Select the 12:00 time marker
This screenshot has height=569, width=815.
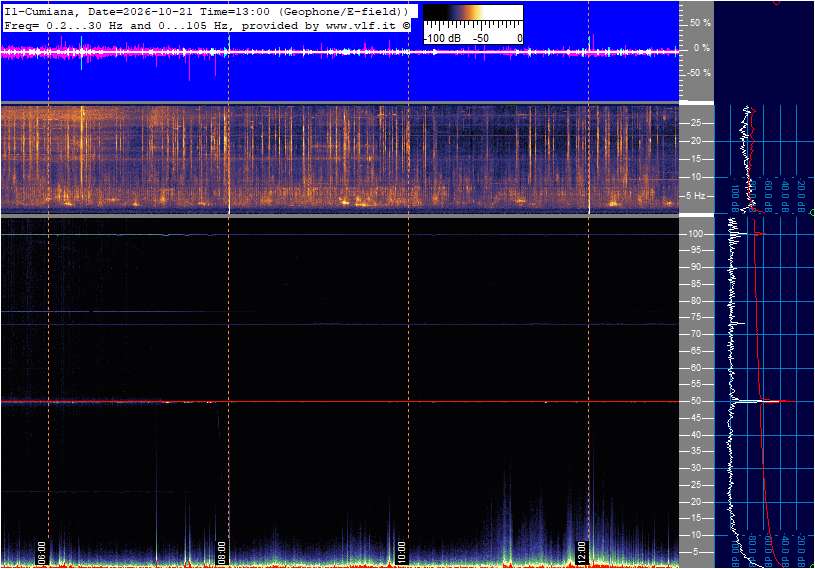[x=581, y=552]
